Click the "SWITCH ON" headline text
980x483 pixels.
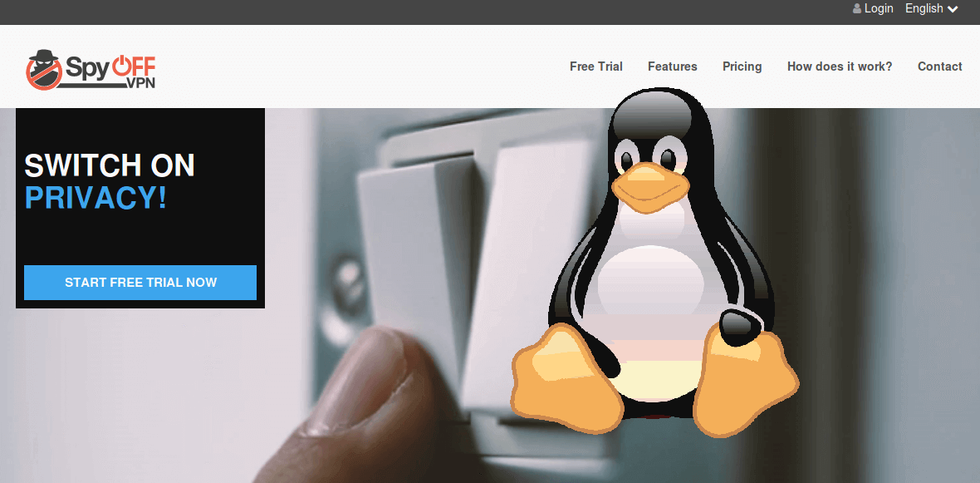pos(109,166)
